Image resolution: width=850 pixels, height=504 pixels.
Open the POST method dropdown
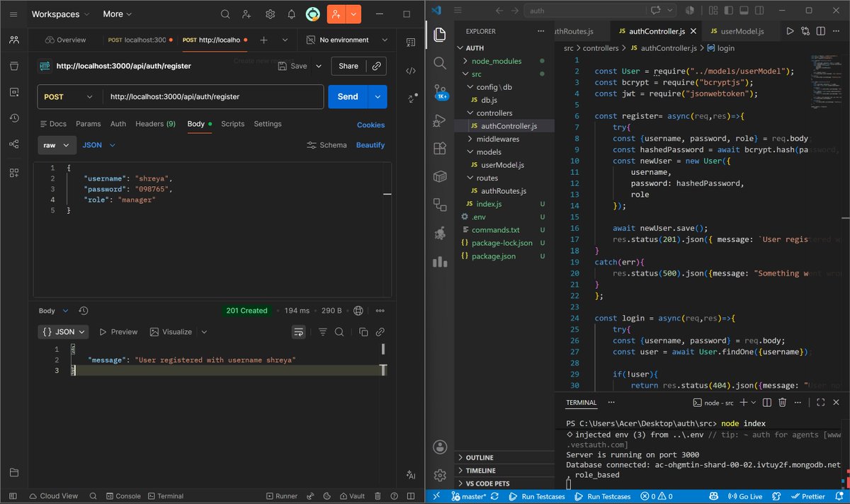69,97
